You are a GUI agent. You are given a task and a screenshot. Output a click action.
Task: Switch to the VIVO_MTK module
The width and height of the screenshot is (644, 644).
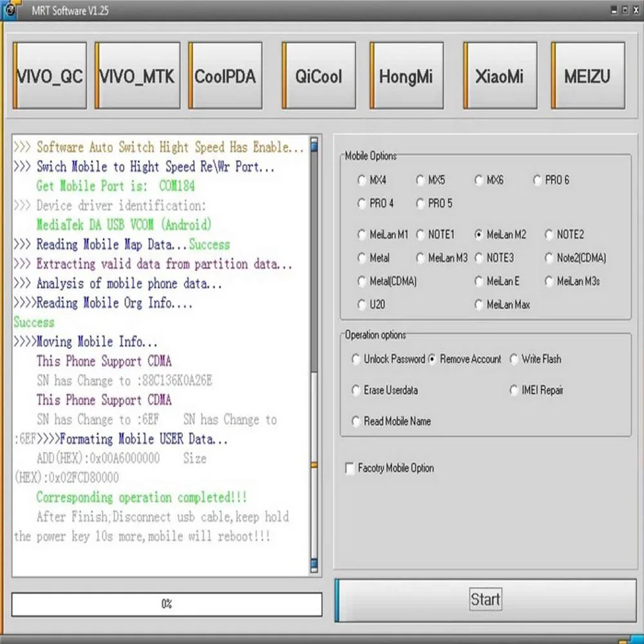pyautogui.click(x=137, y=75)
